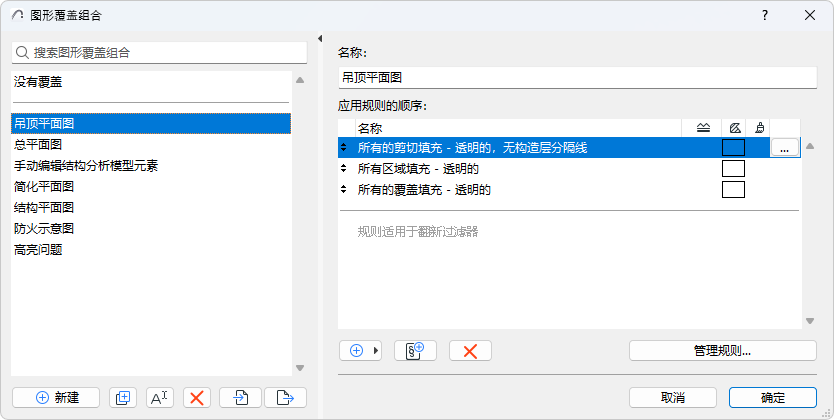Click the duplicate combination icon
Image resolution: width=834 pixels, height=420 pixels.
click(x=123, y=398)
